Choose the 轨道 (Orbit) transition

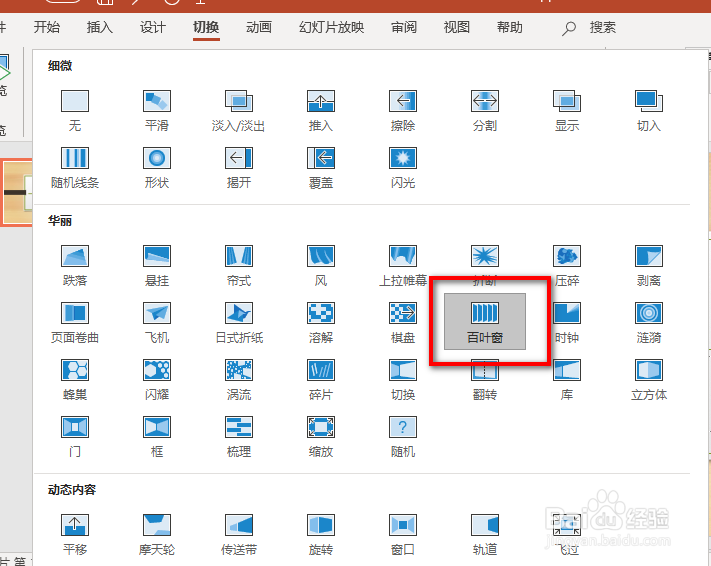pos(485,535)
